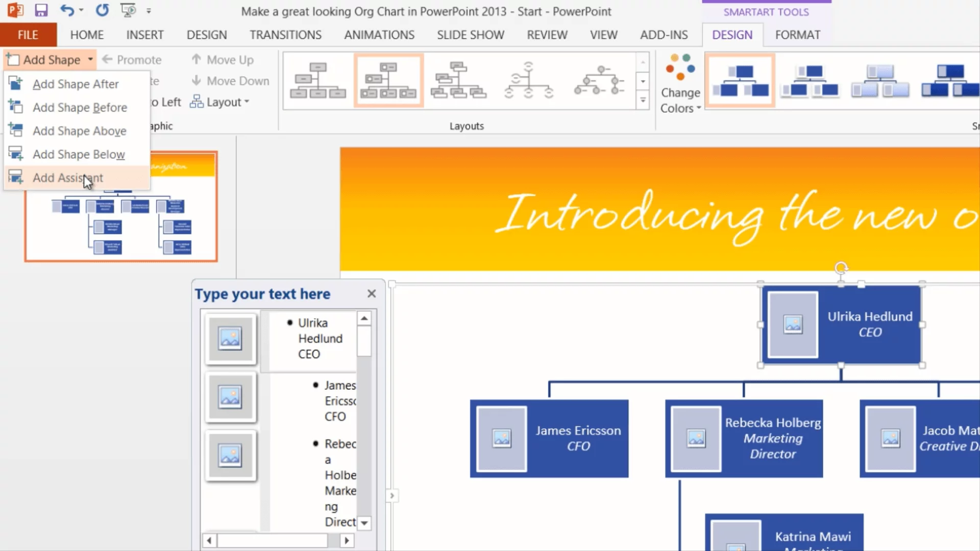
Task: Open the Add Shape dropdown arrow
Action: click(90, 60)
